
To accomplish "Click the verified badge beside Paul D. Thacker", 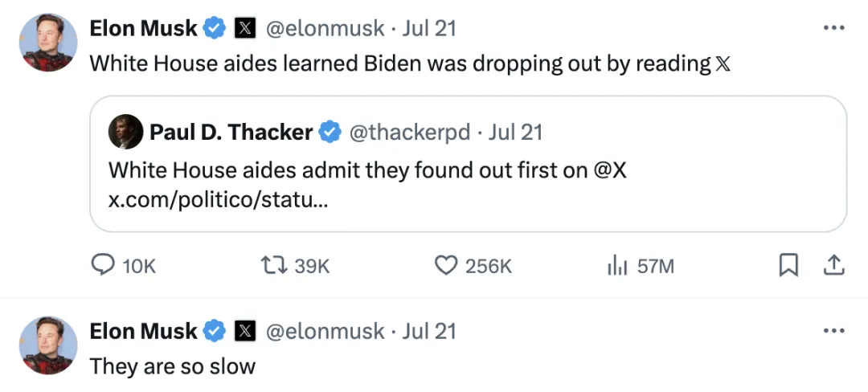I will pos(330,132).
